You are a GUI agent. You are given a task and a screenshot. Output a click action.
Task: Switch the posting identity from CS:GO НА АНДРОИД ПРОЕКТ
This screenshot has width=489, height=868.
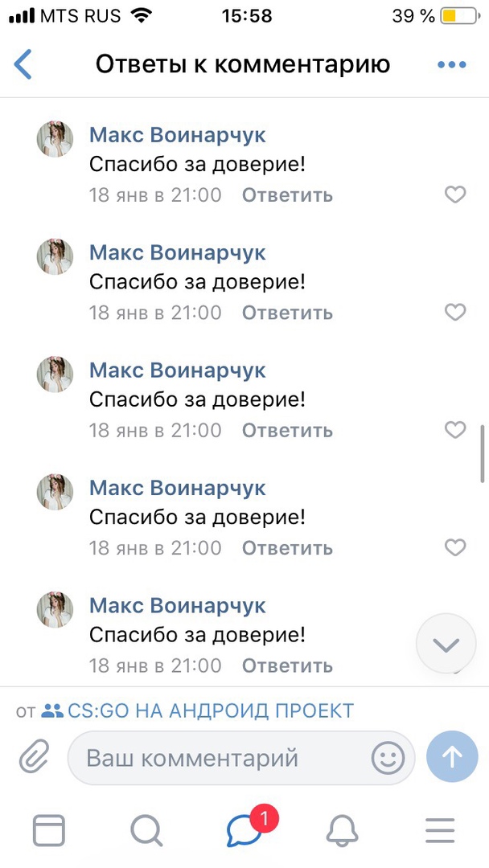click(x=198, y=710)
